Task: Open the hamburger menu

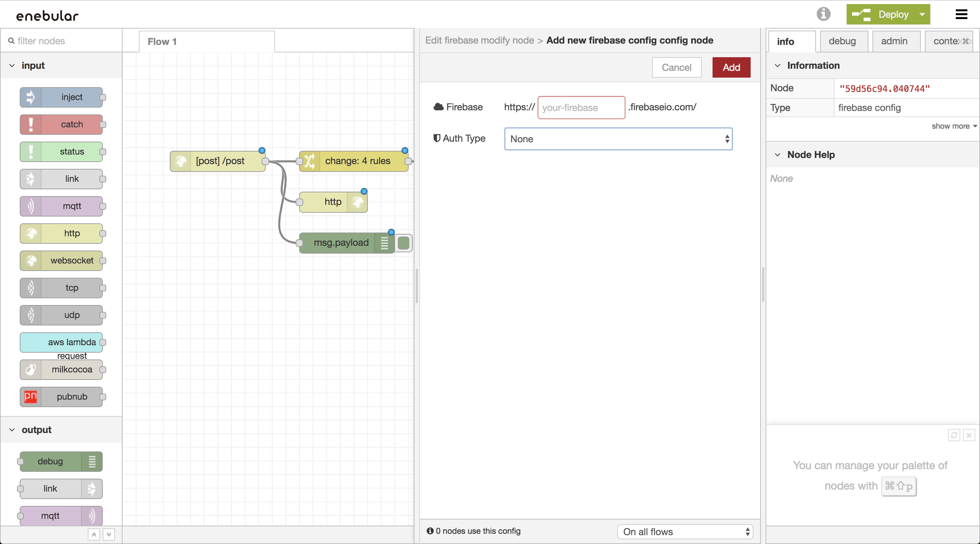Action: coord(961,14)
